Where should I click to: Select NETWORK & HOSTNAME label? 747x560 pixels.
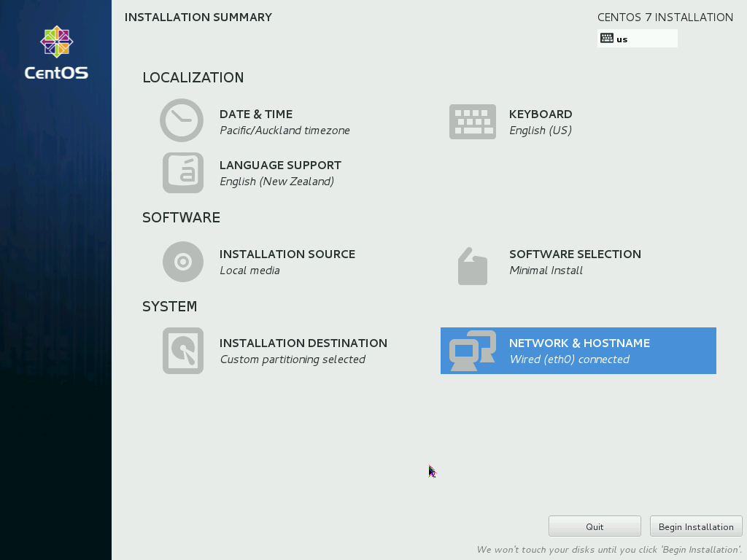pos(579,343)
